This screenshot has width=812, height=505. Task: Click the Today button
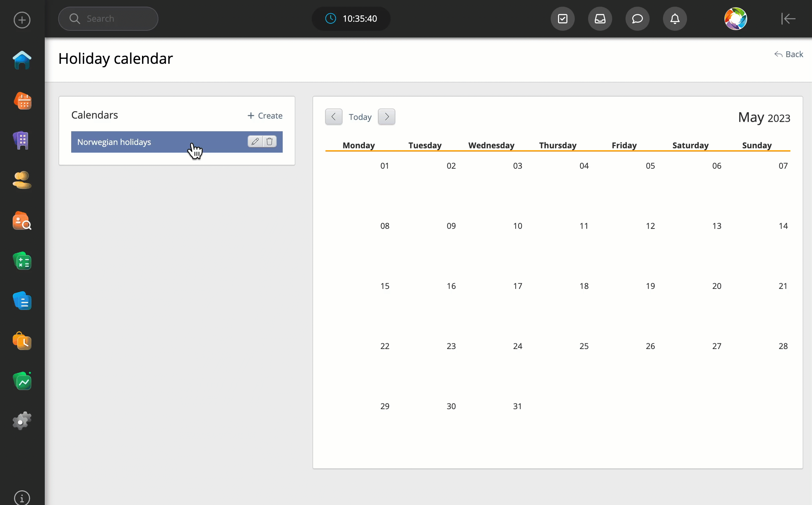[360, 117]
